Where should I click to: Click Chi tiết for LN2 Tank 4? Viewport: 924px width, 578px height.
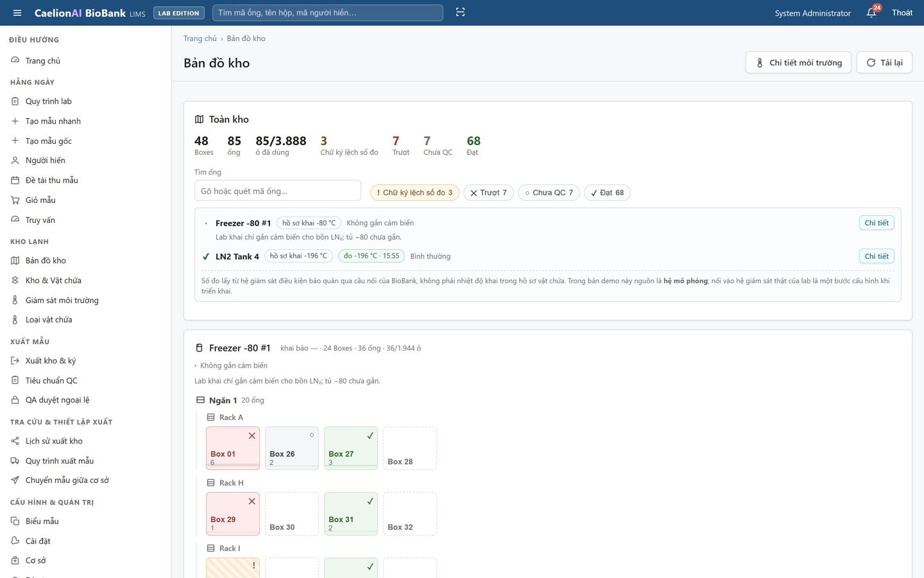coord(877,256)
